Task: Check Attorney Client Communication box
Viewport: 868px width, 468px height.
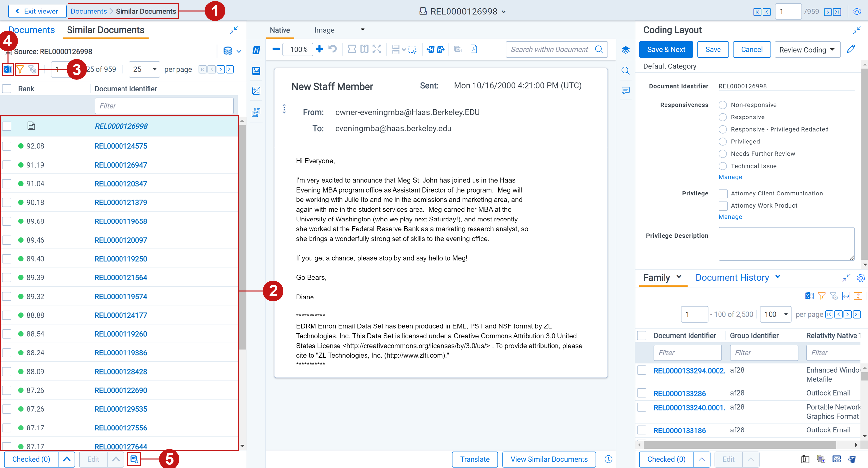Action: tap(723, 194)
